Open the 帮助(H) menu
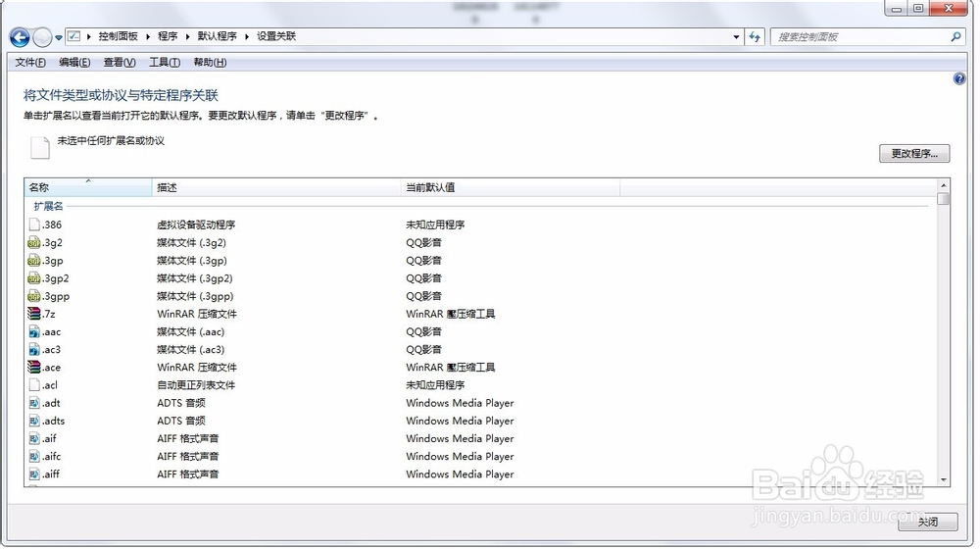This screenshot has width=980, height=549. click(x=210, y=62)
